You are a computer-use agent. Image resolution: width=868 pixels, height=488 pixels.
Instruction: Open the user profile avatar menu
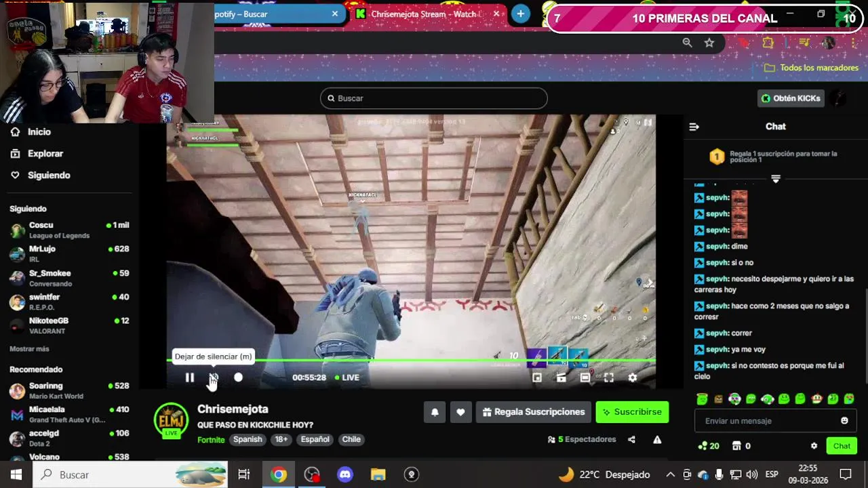pyautogui.click(x=839, y=98)
